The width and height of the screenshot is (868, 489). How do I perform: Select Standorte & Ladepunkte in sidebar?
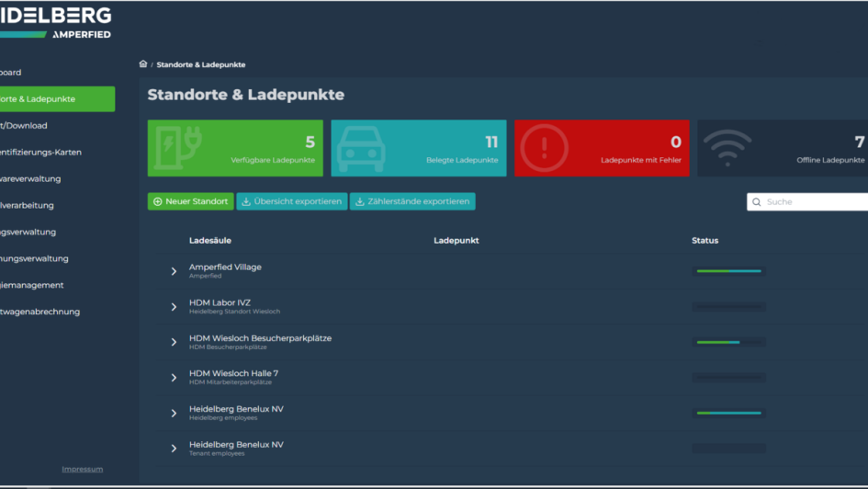pyautogui.click(x=58, y=99)
